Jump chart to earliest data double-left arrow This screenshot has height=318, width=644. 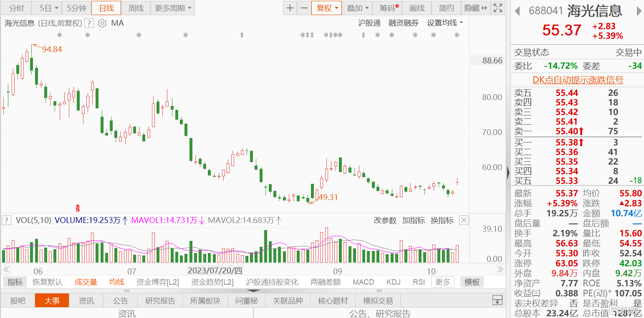point(6,270)
